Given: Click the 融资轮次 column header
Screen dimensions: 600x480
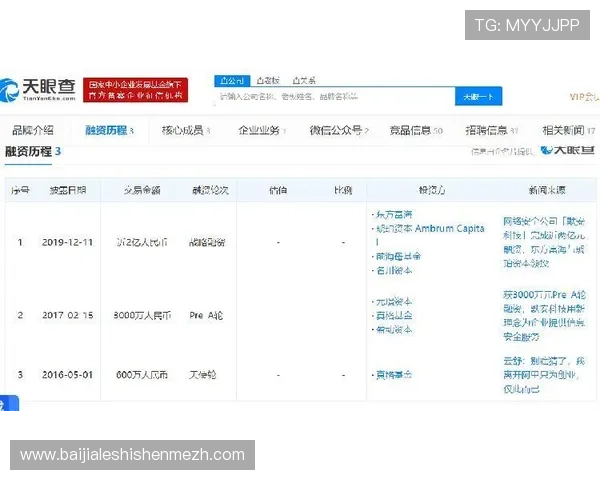Looking at the screenshot, I should (x=210, y=190).
